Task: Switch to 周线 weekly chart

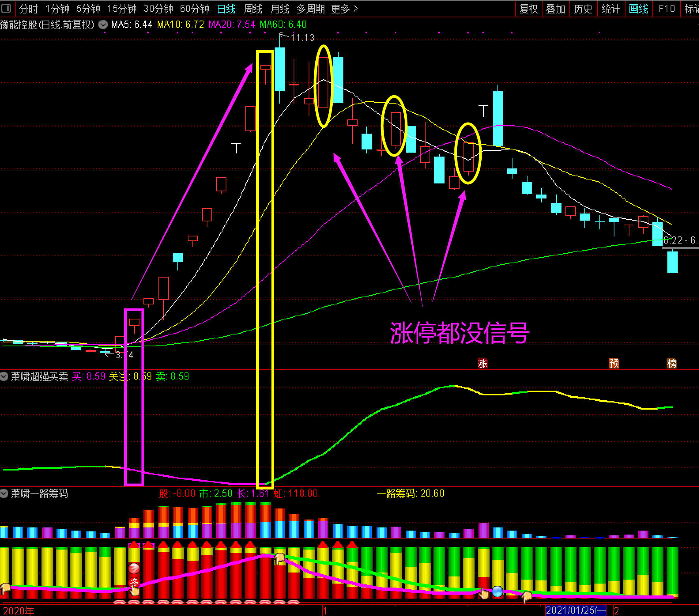Action: [x=253, y=9]
